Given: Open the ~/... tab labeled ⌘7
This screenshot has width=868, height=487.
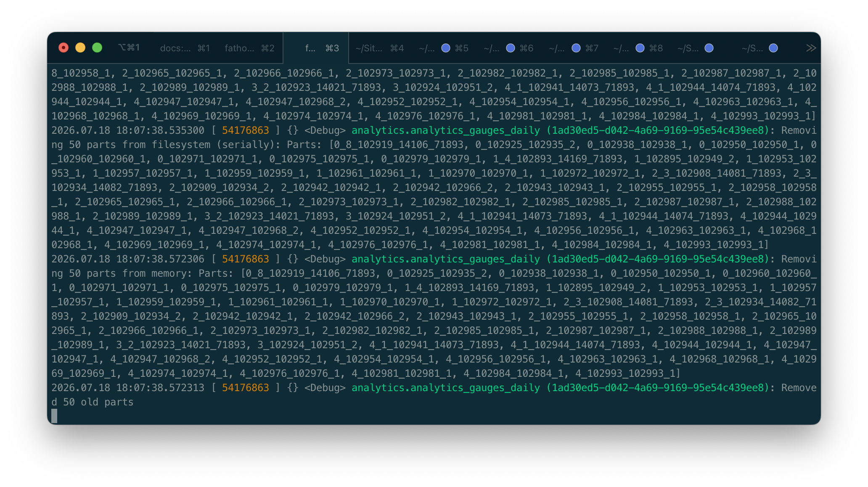Looking at the screenshot, I should click(x=574, y=48).
